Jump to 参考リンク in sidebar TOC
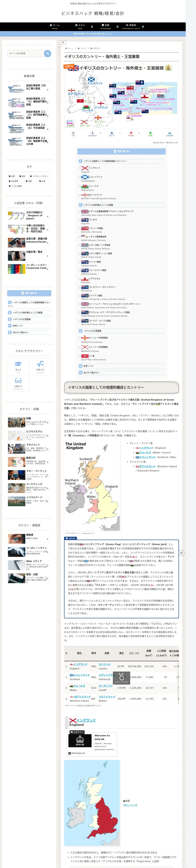 coord(18,326)
